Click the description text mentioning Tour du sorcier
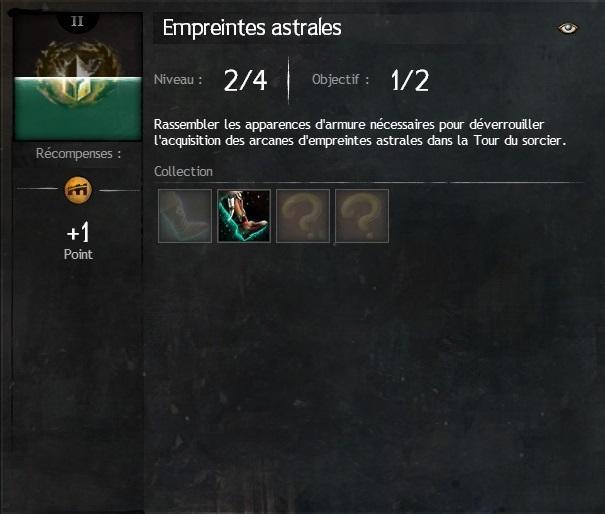 click(360, 132)
